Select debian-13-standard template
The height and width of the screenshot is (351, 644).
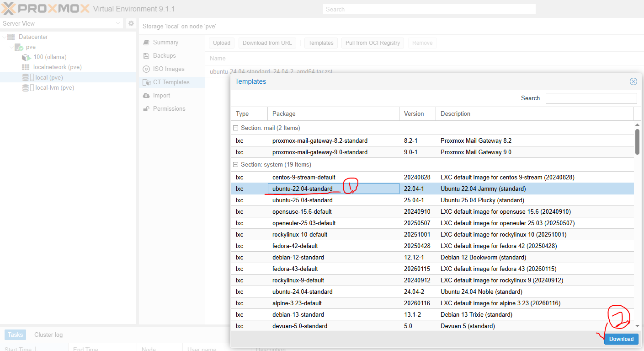[x=432, y=314]
